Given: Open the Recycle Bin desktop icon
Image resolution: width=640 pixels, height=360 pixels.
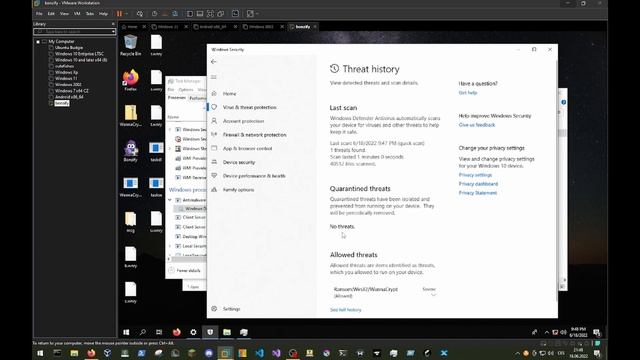Looking at the screenshot, I should coord(131,45).
